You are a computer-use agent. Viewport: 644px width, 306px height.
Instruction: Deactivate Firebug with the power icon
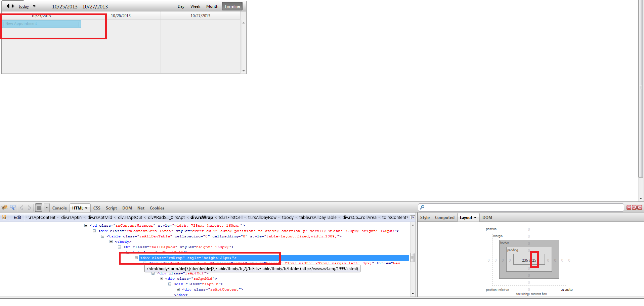point(640,207)
